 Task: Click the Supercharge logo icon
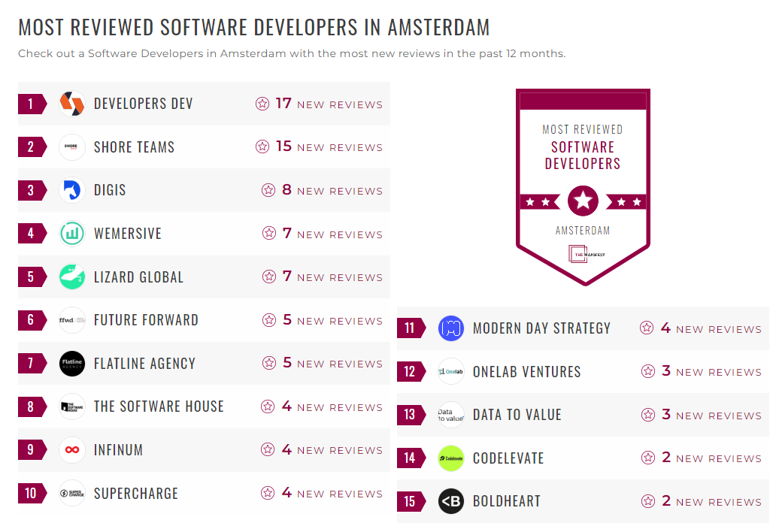[71, 493]
